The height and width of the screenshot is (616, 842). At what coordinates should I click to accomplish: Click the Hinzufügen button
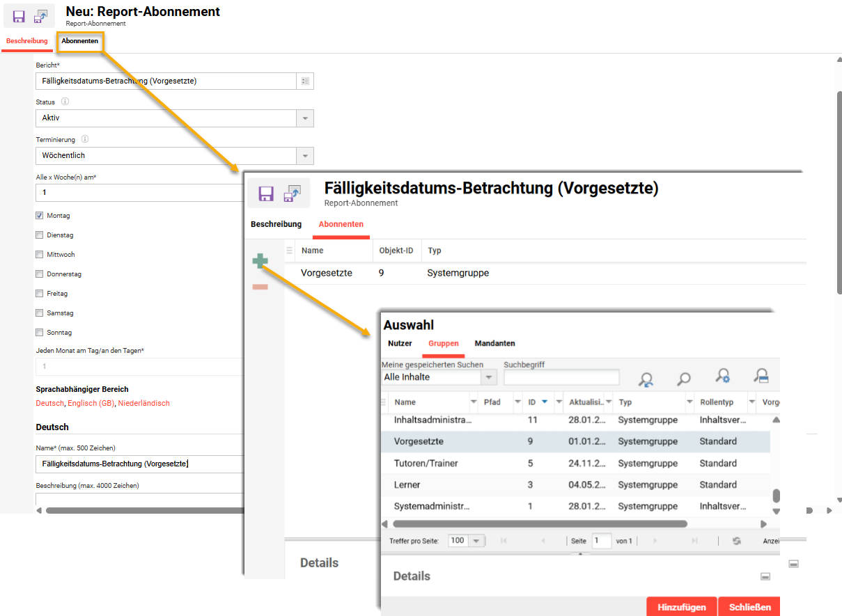click(x=681, y=606)
